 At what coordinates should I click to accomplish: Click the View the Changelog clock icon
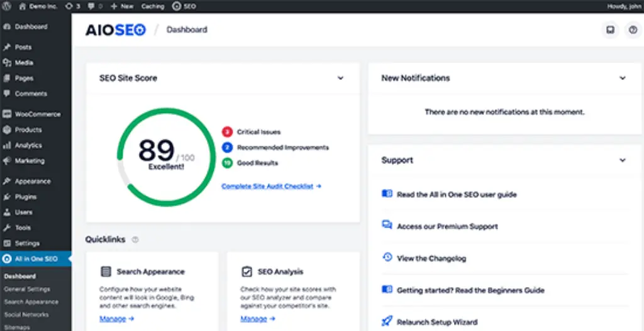(x=387, y=258)
